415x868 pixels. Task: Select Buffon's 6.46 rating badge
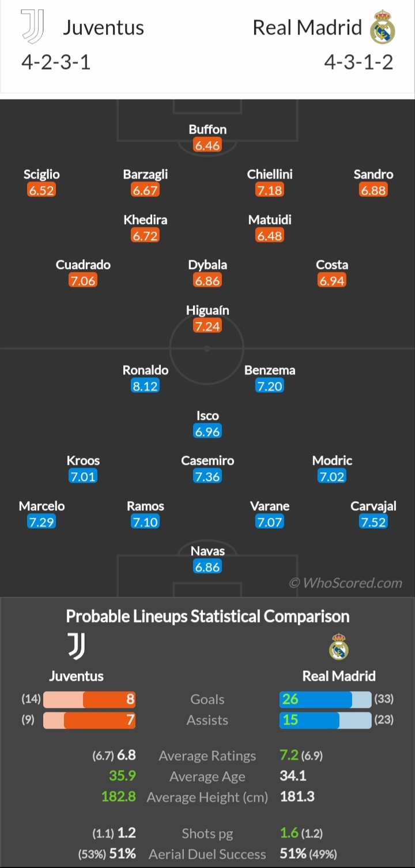207,145
